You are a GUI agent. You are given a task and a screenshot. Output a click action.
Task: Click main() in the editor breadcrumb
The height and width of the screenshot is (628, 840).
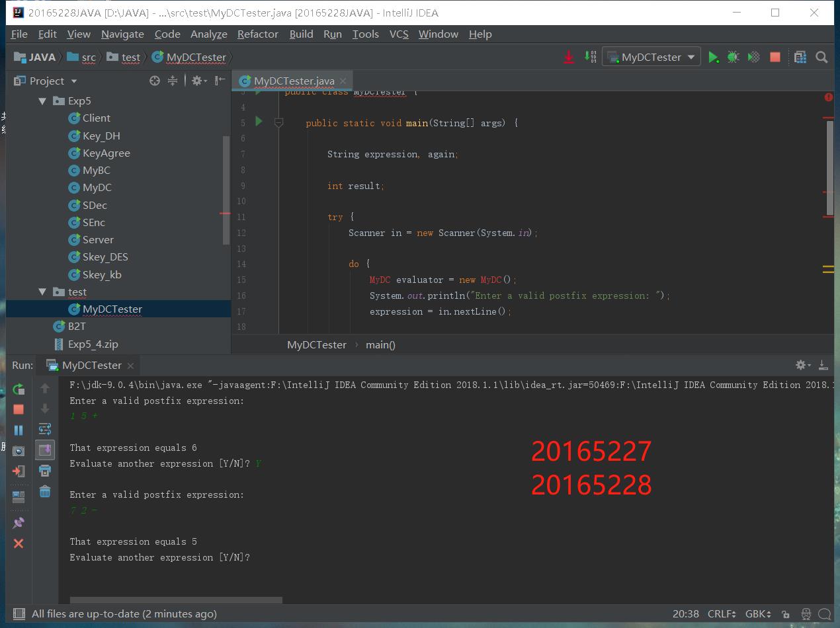(x=380, y=344)
